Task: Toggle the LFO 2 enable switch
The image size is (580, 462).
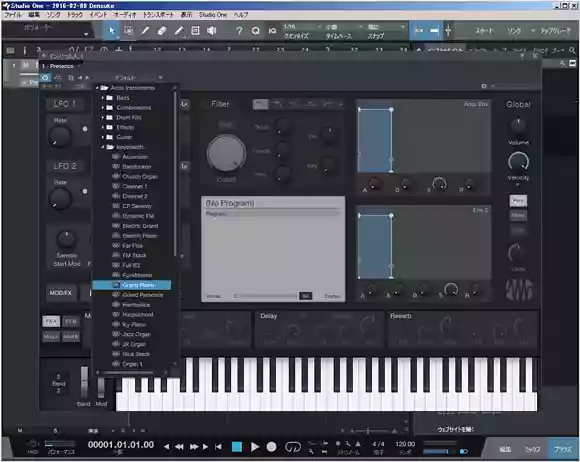Action: pyautogui.click(x=85, y=191)
